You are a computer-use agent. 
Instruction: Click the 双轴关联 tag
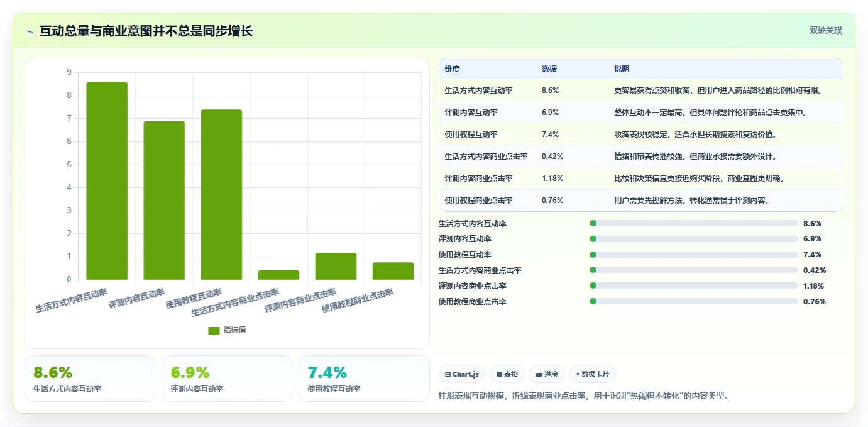coord(825,30)
